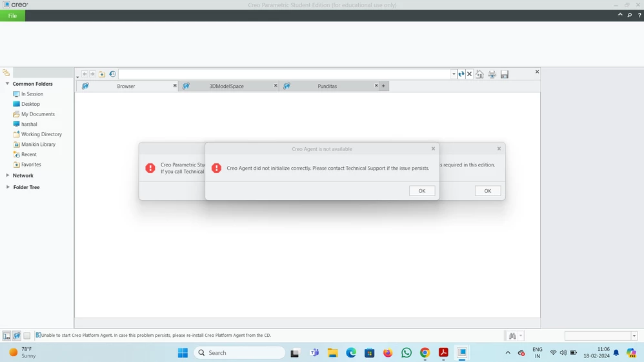Toggle the navigator display icon in status bar
Viewport: 644px width, 362px height.
pyautogui.click(x=6, y=336)
